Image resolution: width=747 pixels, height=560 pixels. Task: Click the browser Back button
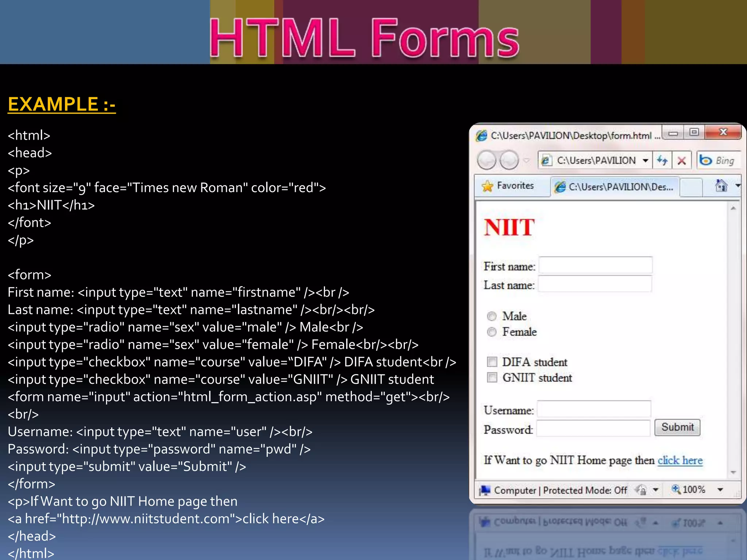tap(487, 160)
